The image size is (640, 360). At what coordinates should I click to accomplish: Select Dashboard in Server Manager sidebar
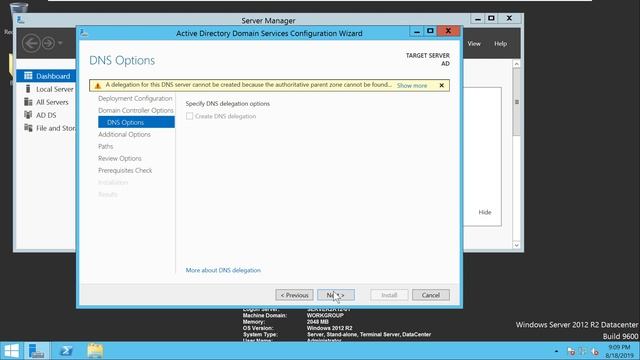point(46,76)
